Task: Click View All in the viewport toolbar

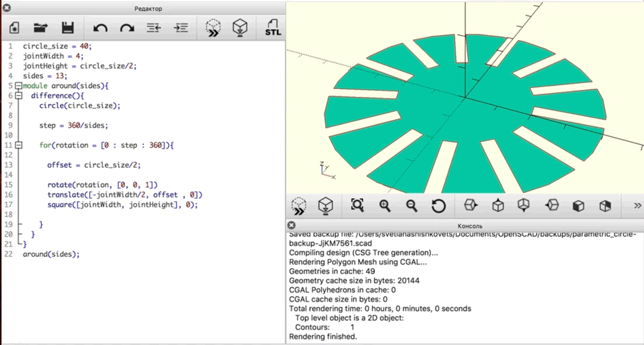Action: 358,205
